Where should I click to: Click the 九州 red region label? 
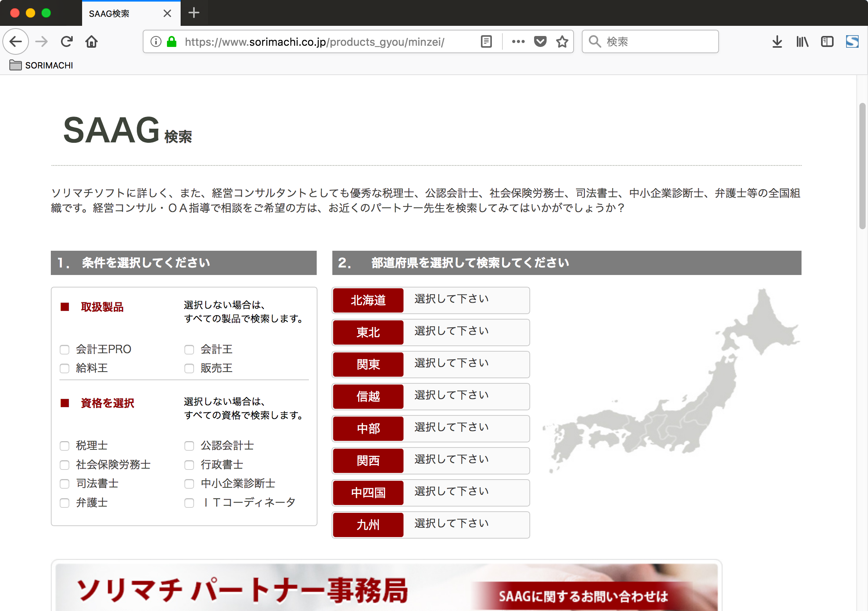click(x=368, y=525)
